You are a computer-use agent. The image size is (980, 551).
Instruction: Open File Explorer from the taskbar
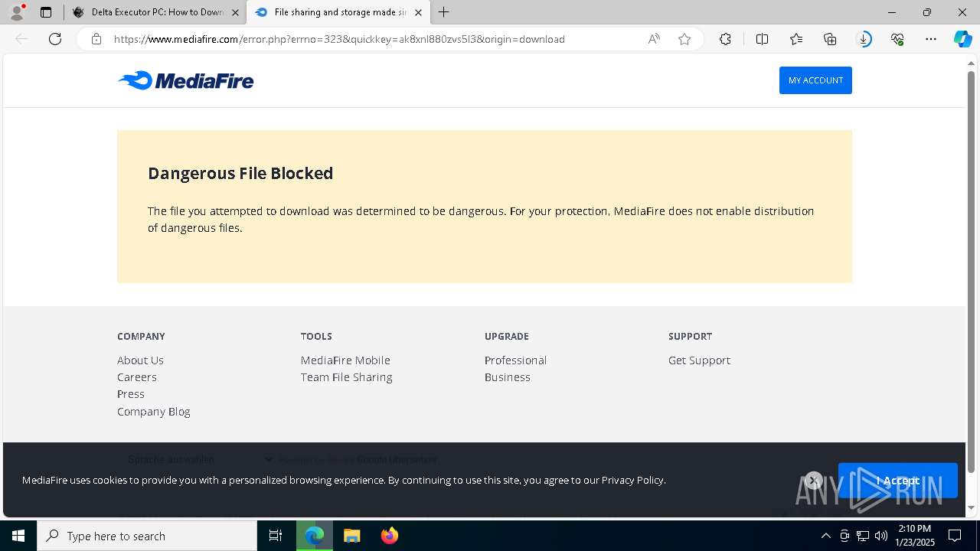[351, 536]
